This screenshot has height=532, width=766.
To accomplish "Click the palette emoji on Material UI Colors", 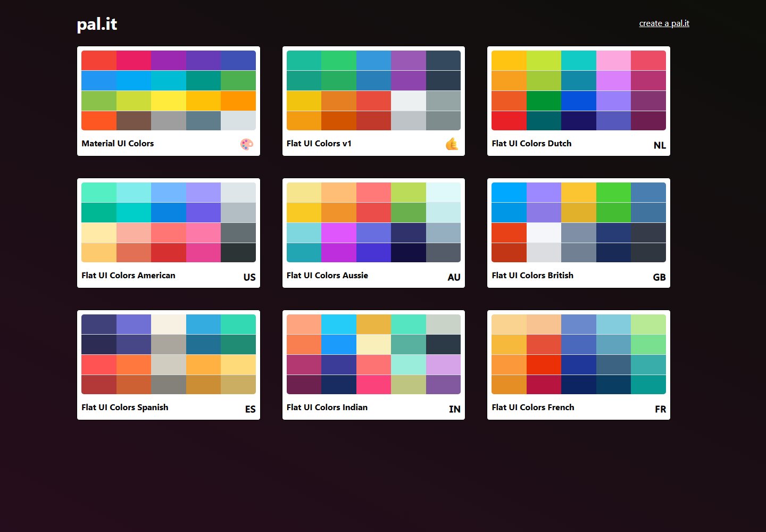I will click(x=246, y=144).
